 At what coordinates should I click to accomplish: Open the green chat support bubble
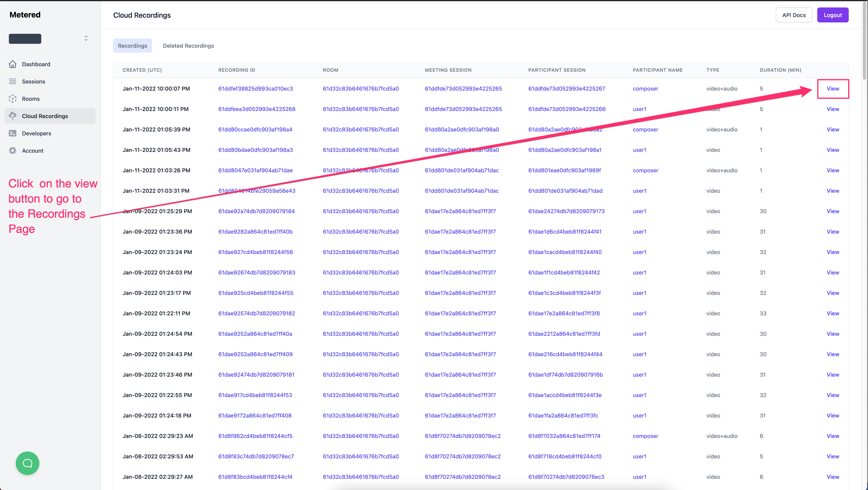pyautogui.click(x=27, y=463)
